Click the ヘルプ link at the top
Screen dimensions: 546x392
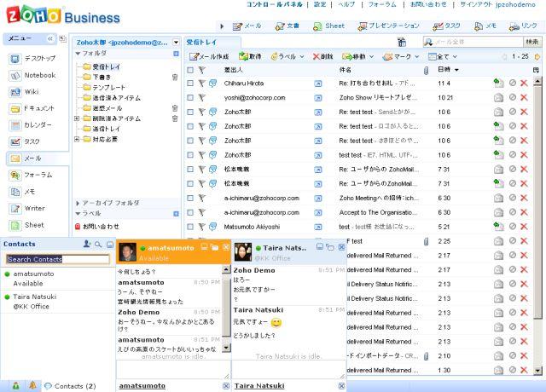346,4
